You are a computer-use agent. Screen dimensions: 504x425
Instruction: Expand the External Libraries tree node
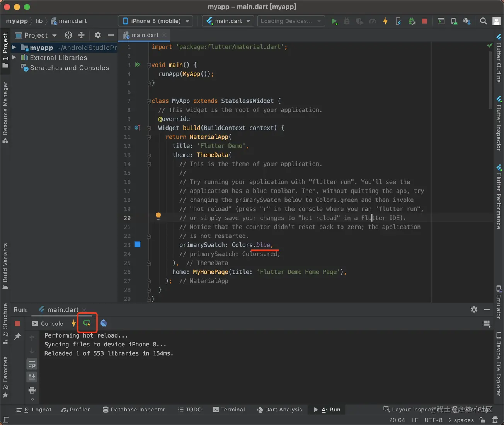pos(14,58)
